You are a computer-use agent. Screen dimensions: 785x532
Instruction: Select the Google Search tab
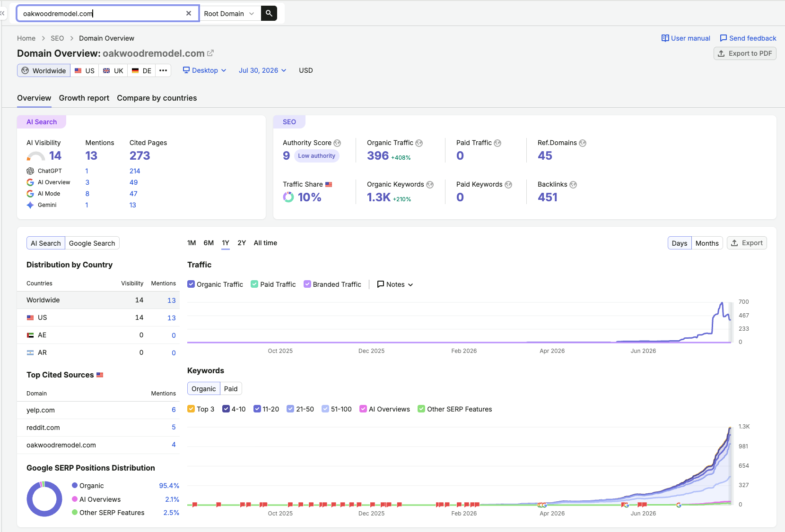click(x=92, y=243)
